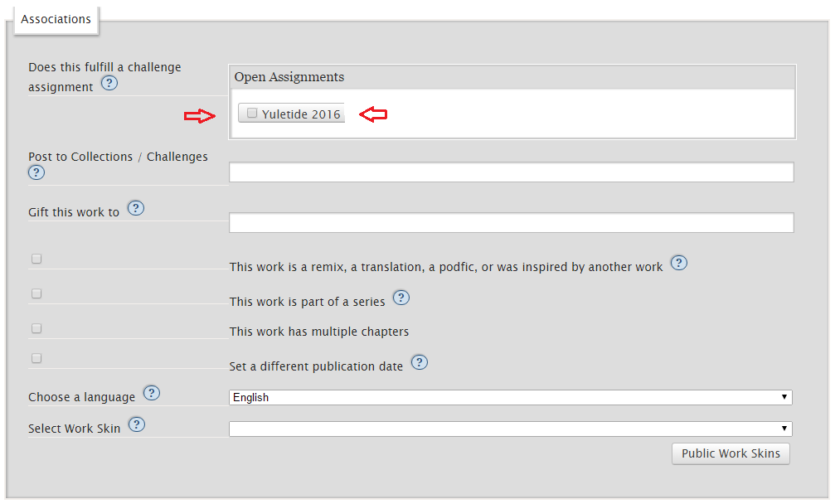Screen dimensions: 835x504
Task: Enable the different publication date checkbox
Action: click(36, 358)
